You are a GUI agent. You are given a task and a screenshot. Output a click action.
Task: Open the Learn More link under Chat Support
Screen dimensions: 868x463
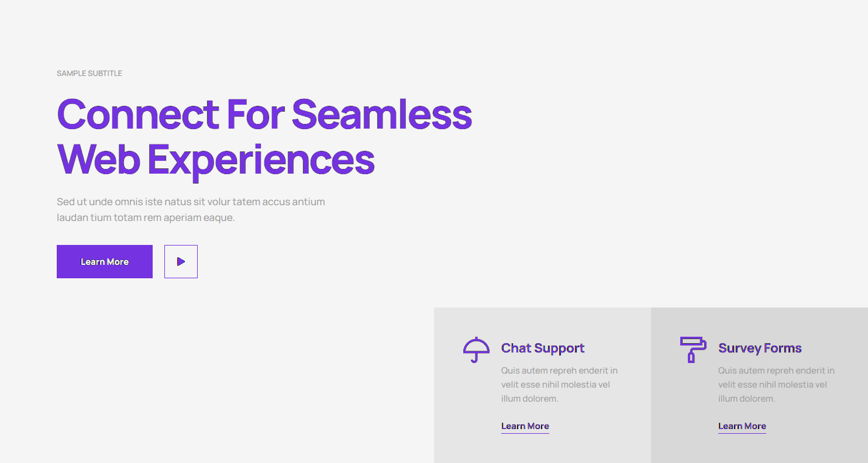[525, 426]
